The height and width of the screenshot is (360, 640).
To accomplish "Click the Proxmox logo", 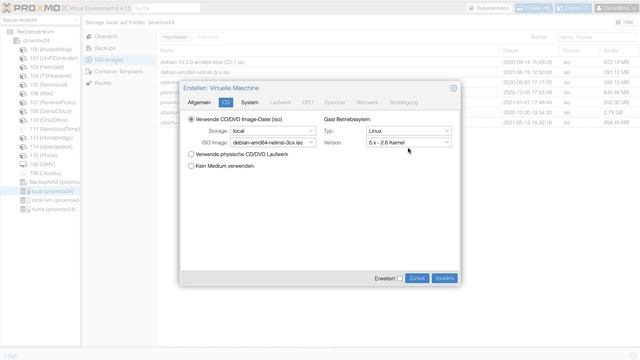I will (x=35, y=8).
